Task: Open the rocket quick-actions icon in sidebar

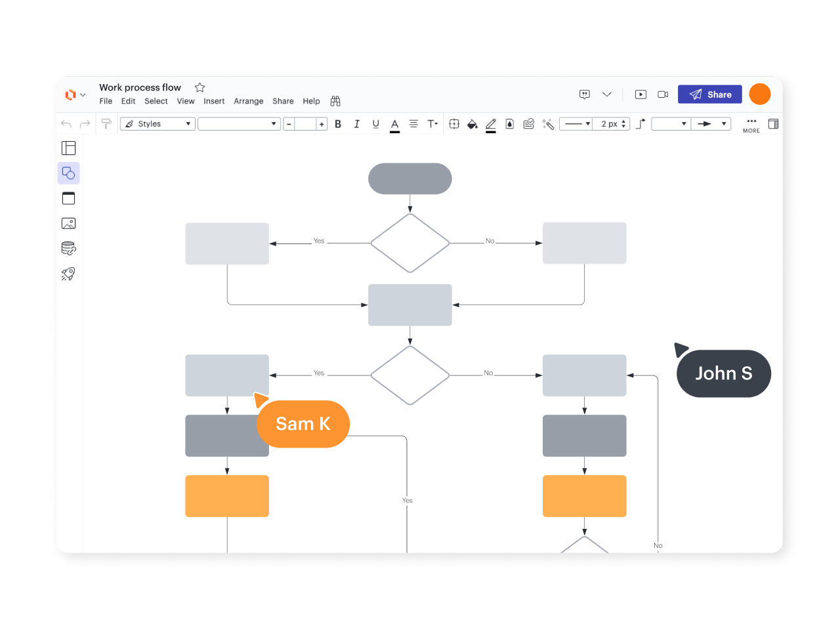Action: (x=68, y=274)
